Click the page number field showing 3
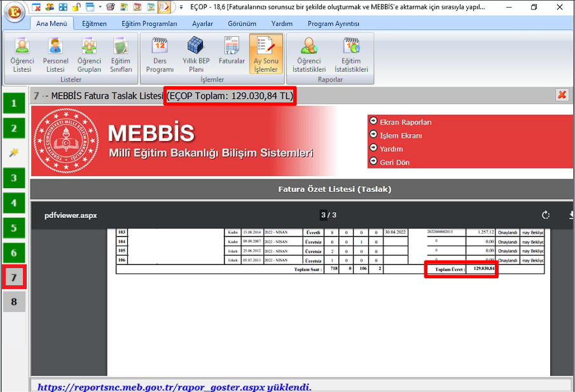 click(x=323, y=215)
